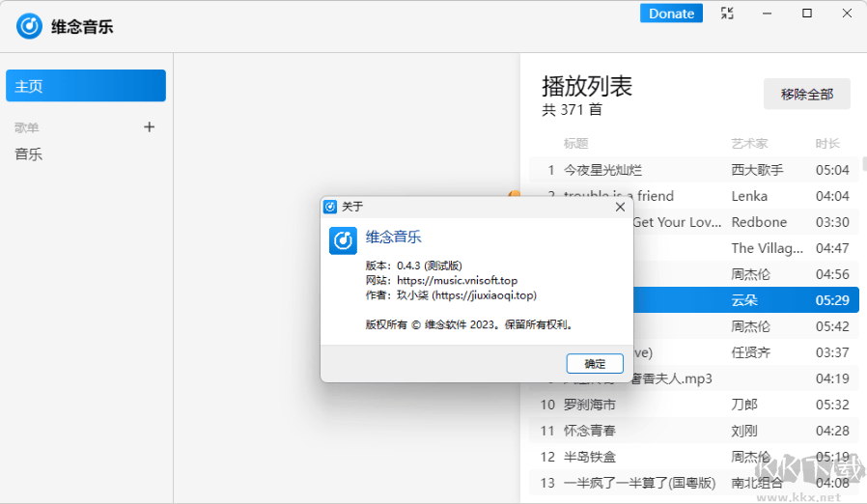Choose 怀念青春 track in list
The height and width of the screenshot is (504, 867).
point(590,431)
